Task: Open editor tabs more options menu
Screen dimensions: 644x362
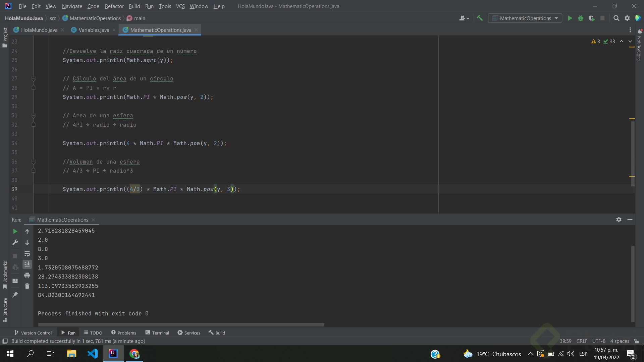Action: coord(630,30)
